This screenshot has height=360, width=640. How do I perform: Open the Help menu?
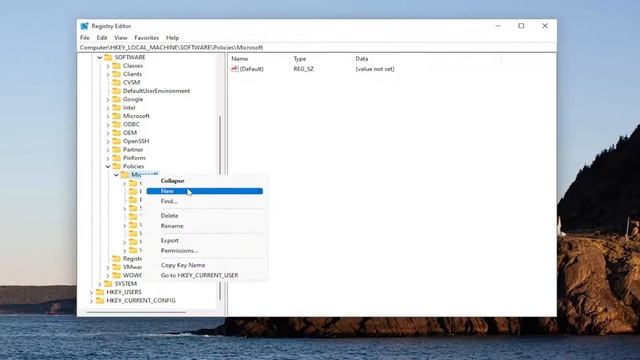172,38
